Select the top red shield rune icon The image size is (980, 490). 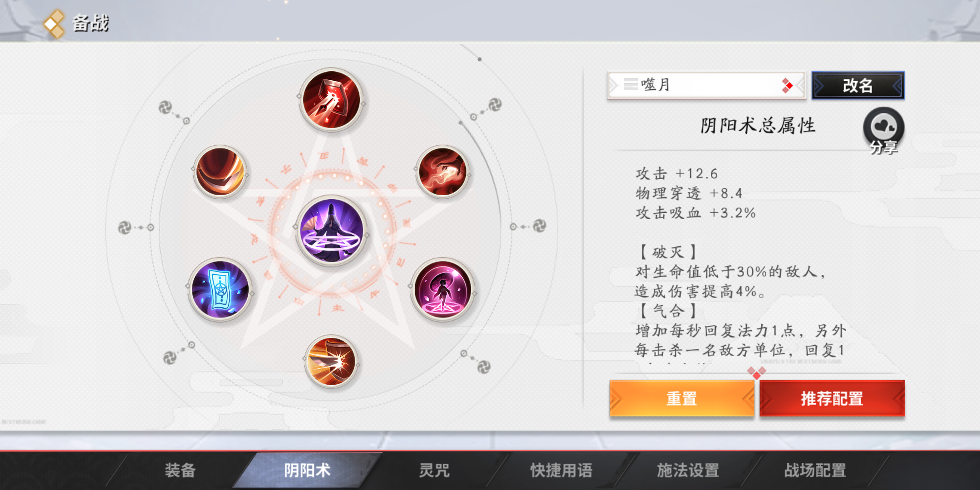pos(332,100)
